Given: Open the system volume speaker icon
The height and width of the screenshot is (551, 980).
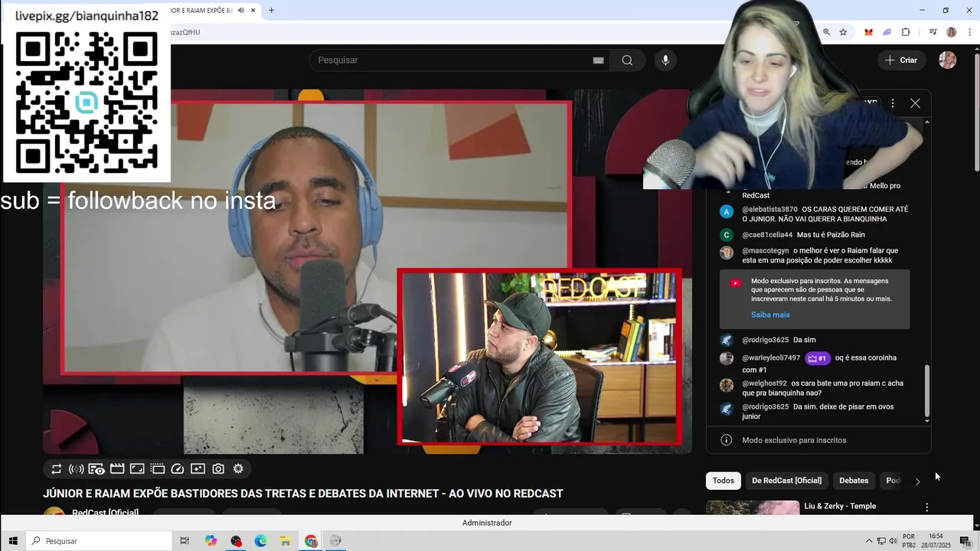Looking at the screenshot, I should (x=893, y=541).
